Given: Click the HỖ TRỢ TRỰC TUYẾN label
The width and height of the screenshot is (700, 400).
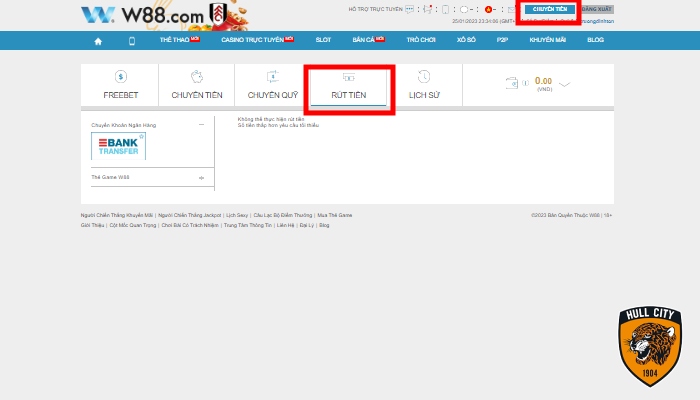Looking at the screenshot, I should tap(375, 9).
